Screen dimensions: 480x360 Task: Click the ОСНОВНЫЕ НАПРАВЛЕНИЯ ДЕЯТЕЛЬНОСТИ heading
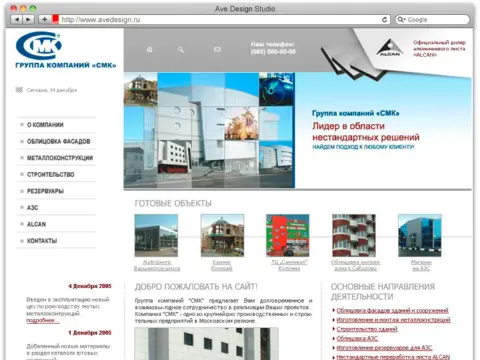pos(383,292)
